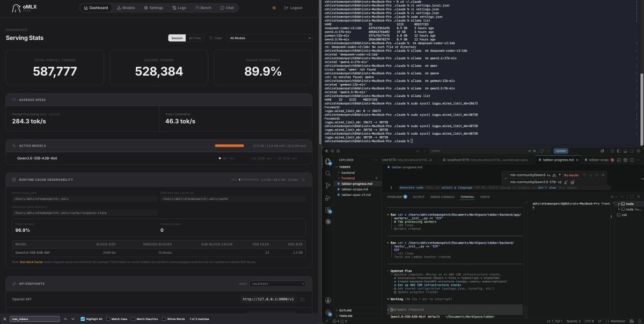Switch to the Models tab in oMLX
Screen dimensions: 644x324
126,8
